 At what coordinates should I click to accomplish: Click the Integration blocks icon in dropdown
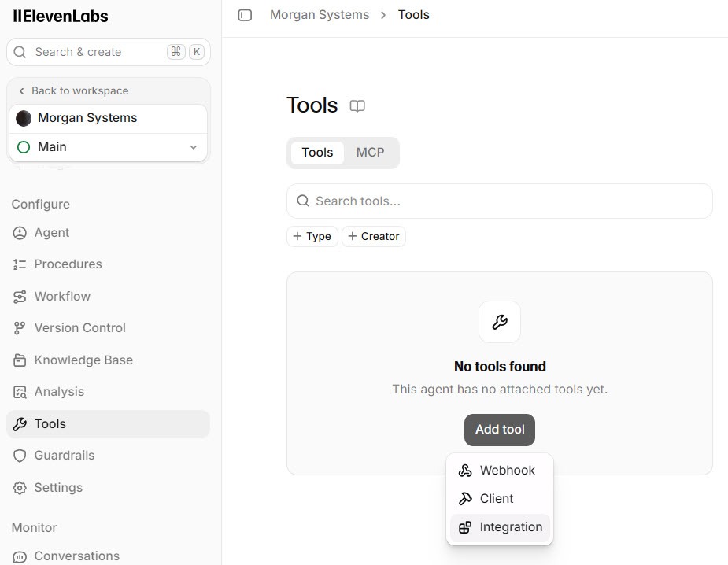(x=465, y=527)
